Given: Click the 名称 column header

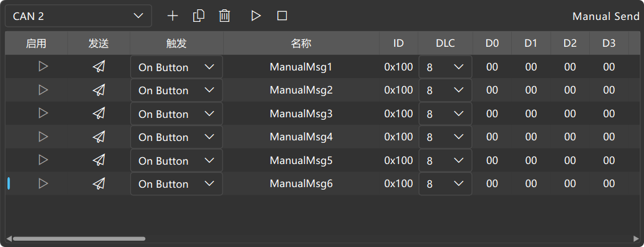Looking at the screenshot, I should 301,43.
